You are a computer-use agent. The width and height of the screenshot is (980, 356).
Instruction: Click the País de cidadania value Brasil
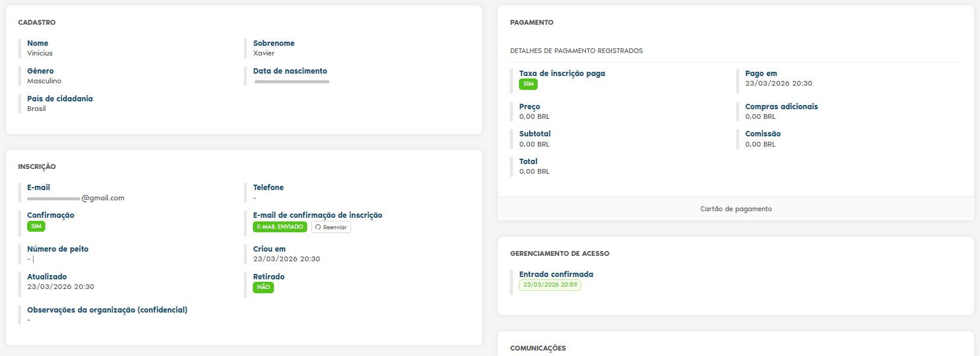pyautogui.click(x=36, y=109)
